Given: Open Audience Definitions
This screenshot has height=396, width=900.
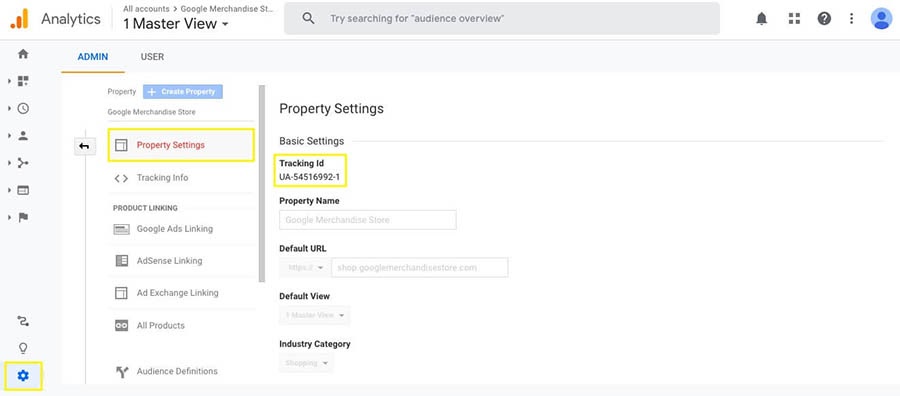Looking at the screenshot, I should tap(181, 372).
